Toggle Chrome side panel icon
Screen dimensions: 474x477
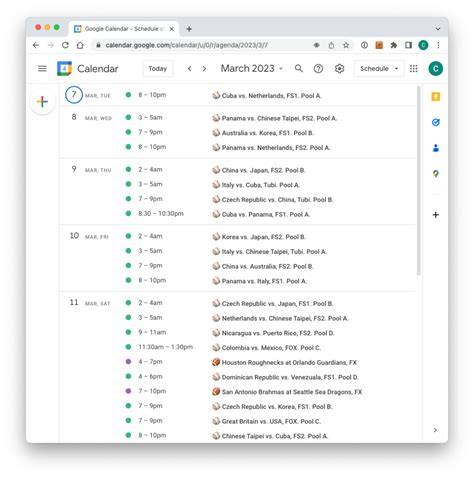408,45
